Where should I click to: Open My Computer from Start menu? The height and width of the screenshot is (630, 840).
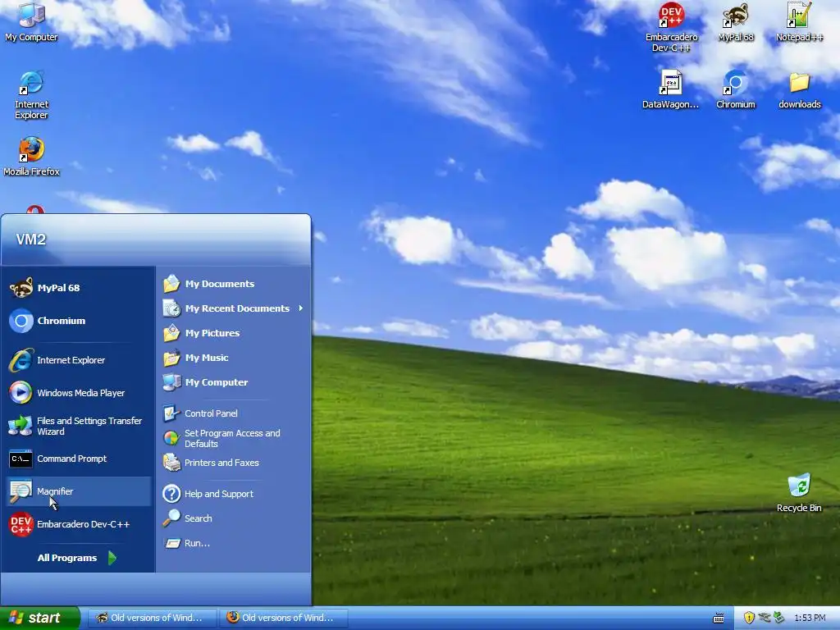[x=234, y=382]
